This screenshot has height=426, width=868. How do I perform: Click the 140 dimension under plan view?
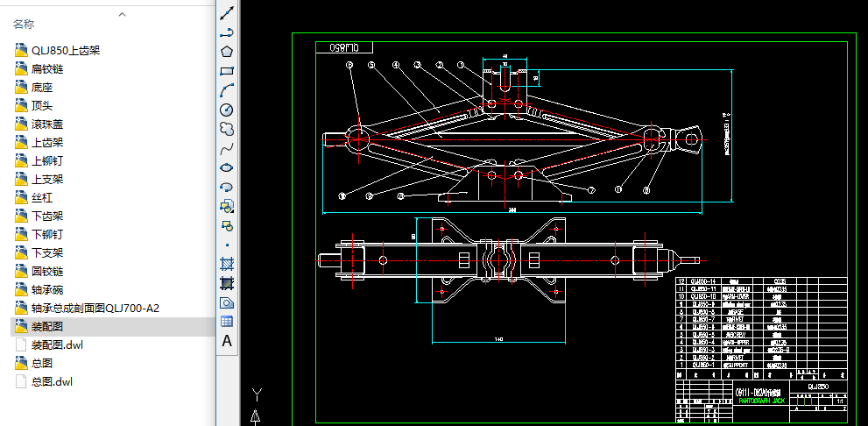[498, 339]
